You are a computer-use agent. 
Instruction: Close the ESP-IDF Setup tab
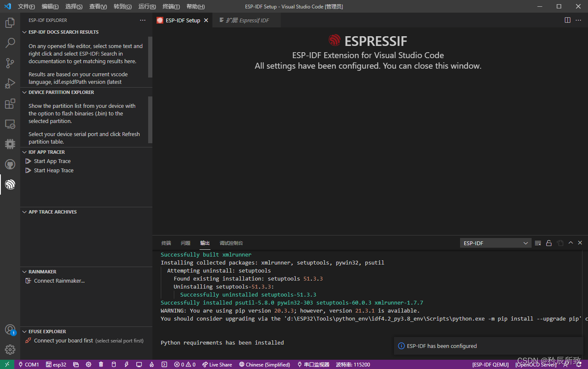tap(206, 20)
